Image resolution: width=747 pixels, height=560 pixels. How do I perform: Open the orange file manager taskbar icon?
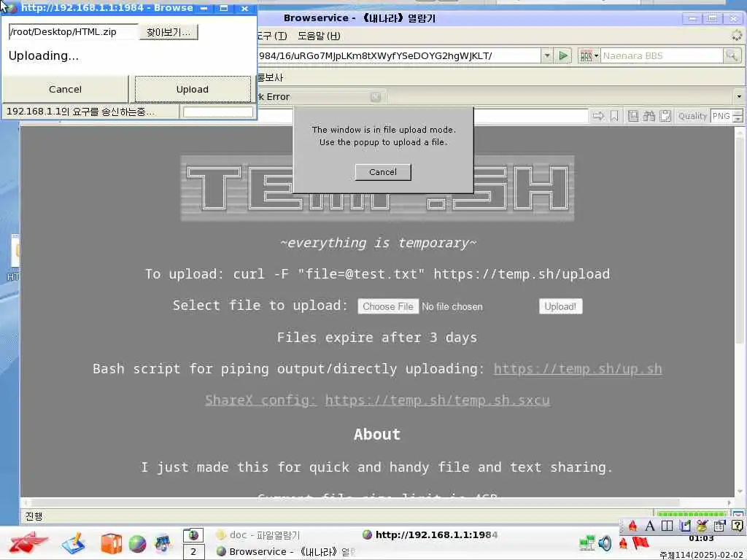[x=112, y=543]
